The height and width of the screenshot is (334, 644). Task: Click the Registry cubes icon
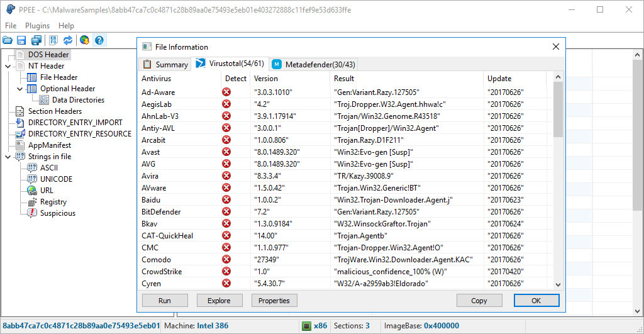(31, 202)
